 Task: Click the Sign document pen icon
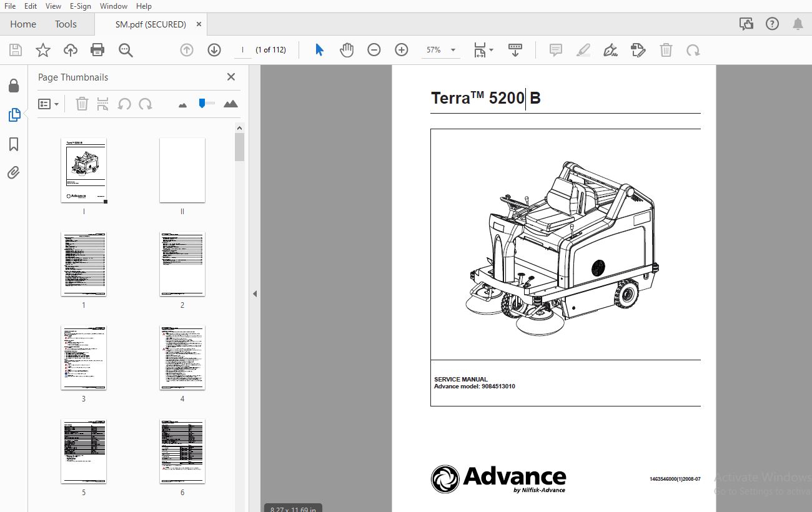tap(611, 50)
